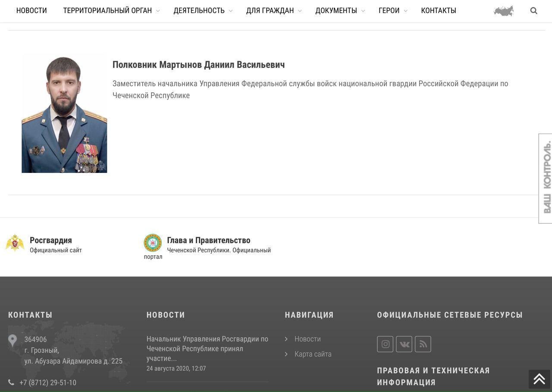Click the Правовая и техническая информация heading
Screen dimensions: 552x392
(433, 376)
